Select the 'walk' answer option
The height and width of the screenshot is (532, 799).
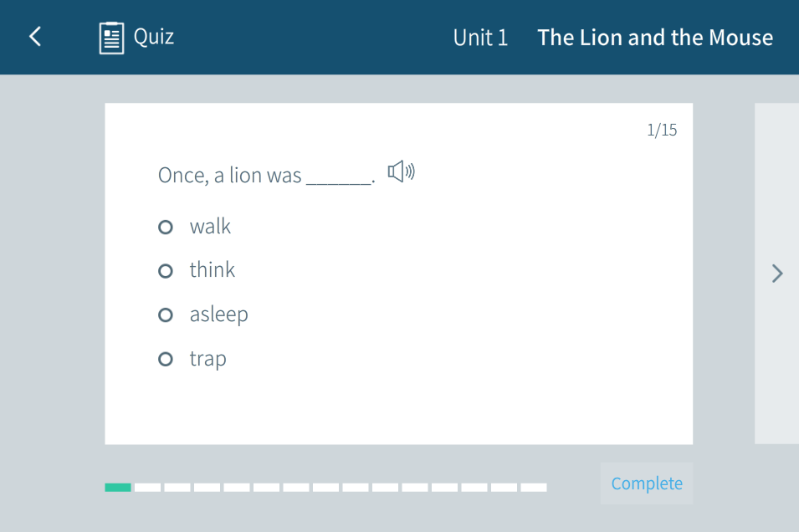(x=166, y=227)
